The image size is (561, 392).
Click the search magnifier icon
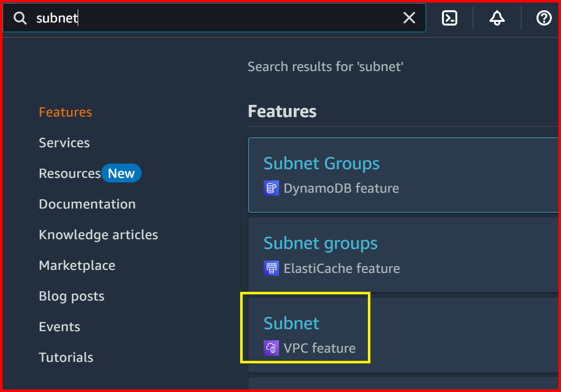(x=19, y=17)
